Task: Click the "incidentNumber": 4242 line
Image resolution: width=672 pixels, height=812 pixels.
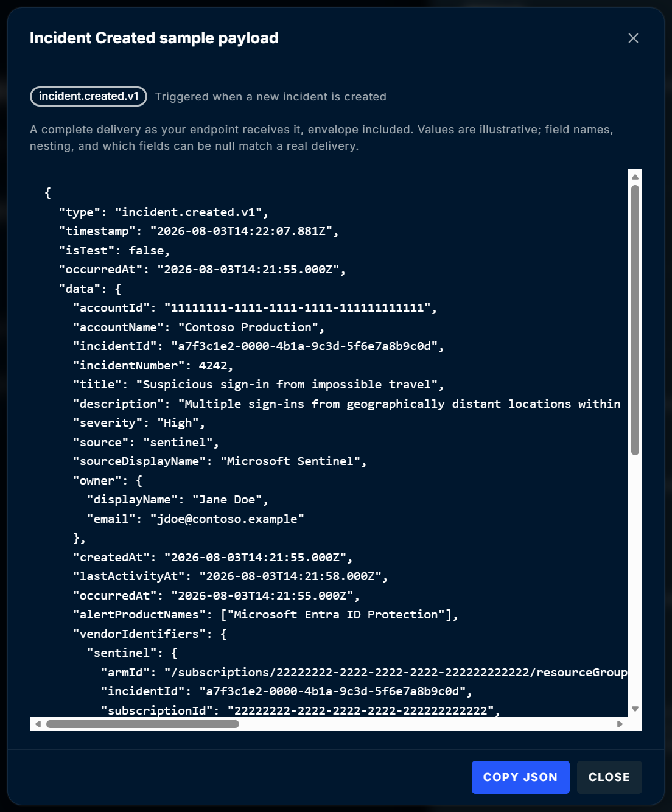Action: point(153,365)
